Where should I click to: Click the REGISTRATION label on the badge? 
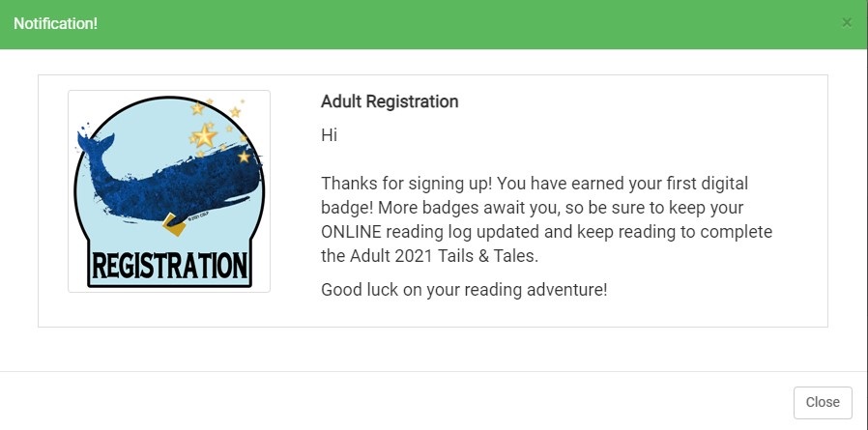pos(169,266)
